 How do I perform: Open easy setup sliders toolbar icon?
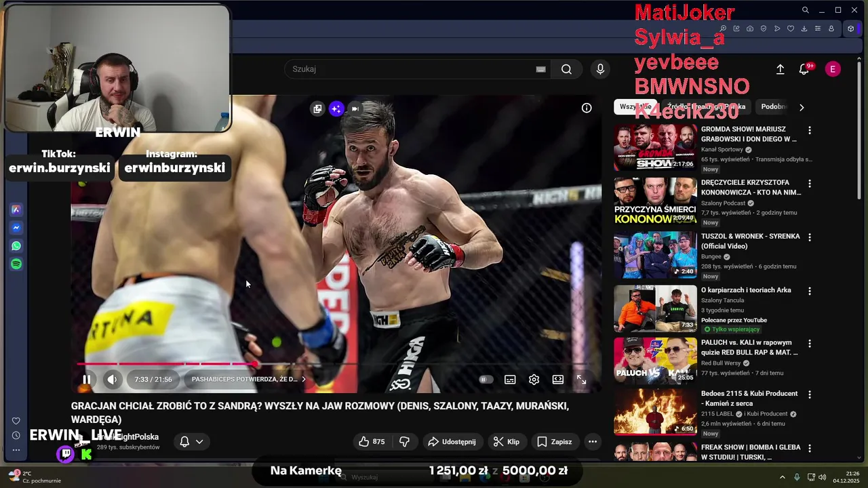click(x=818, y=28)
